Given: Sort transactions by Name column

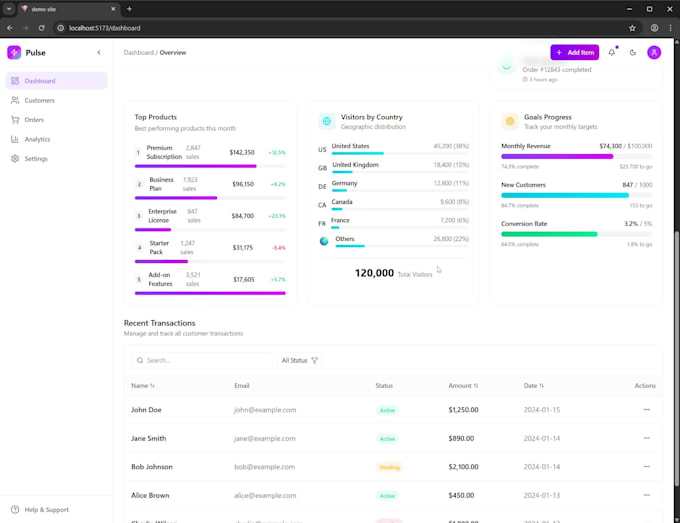Looking at the screenshot, I should (x=143, y=386).
